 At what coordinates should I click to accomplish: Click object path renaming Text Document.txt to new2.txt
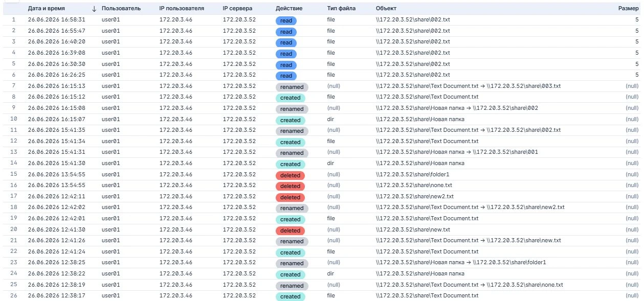click(470, 207)
